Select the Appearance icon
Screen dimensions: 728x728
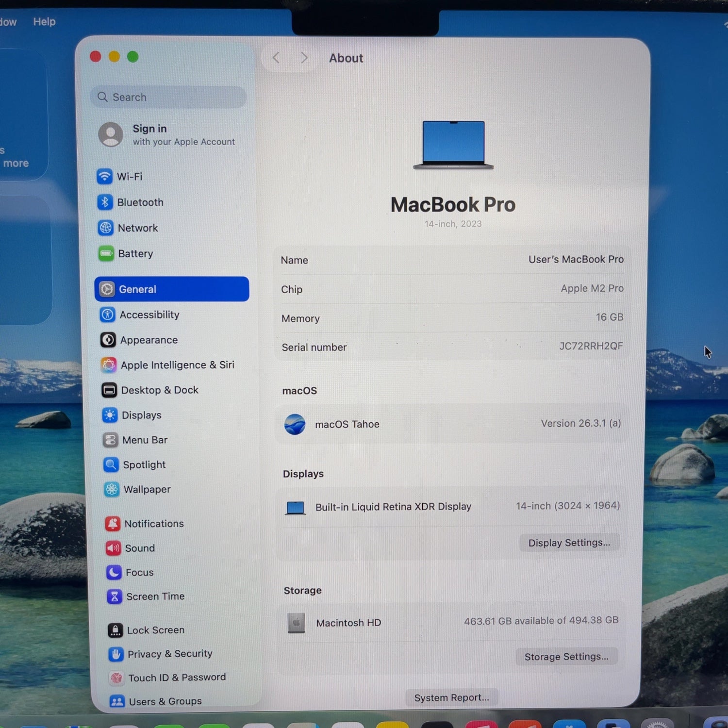(108, 340)
